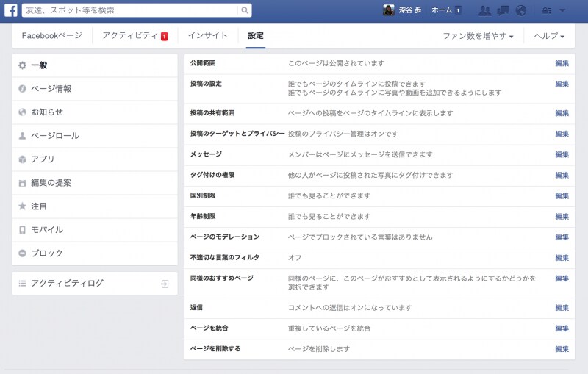The image size is (588, 374).
Task: Open the ページ情報 settings section
Action: pos(95,89)
